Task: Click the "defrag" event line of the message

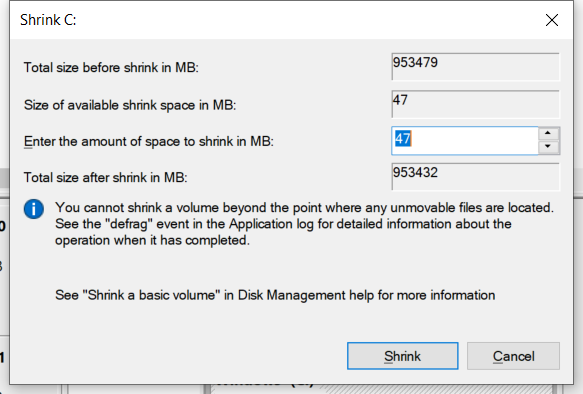Action: pos(283,224)
